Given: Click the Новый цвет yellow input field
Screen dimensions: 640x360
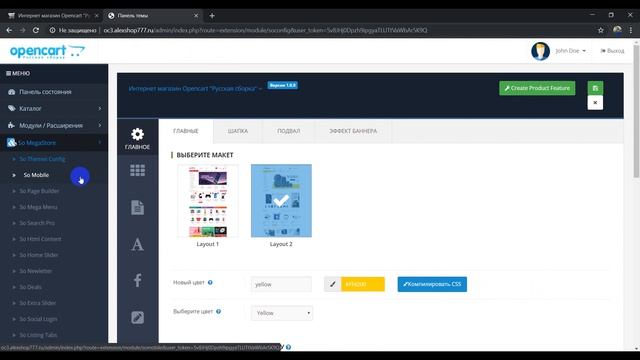Looking at the screenshot, I should pyautogui.click(x=281, y=284).
